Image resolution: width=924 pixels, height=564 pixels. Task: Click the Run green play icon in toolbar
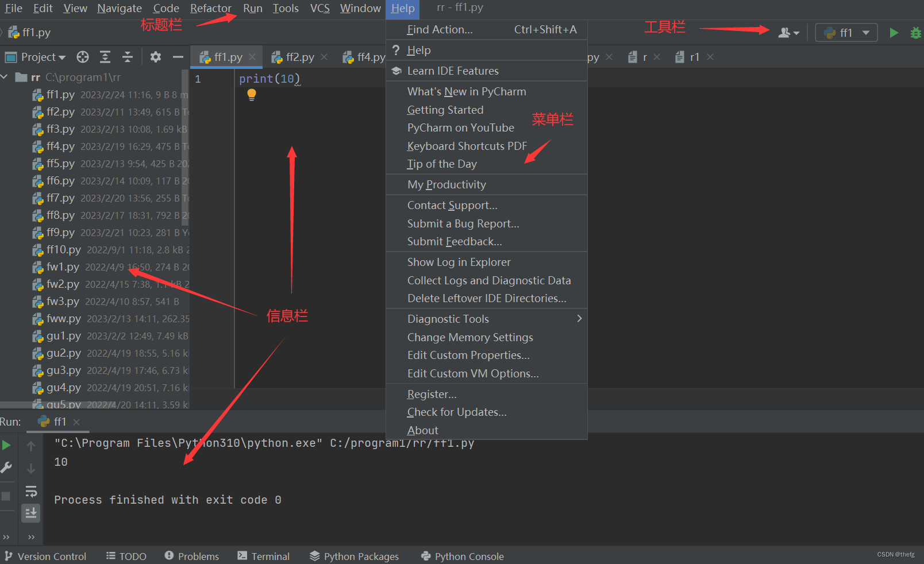pyautogui.click(x=894, y=33)
